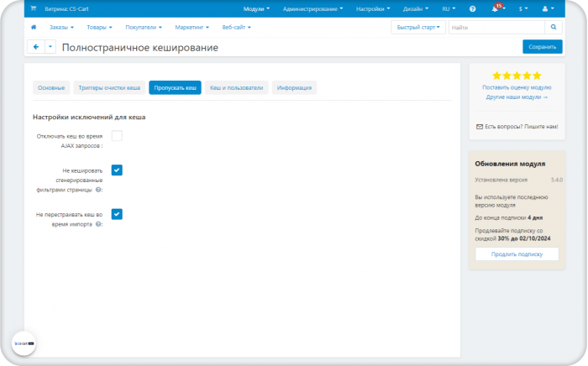
Task: Open the Заказы menu
Action: (61, 27)
